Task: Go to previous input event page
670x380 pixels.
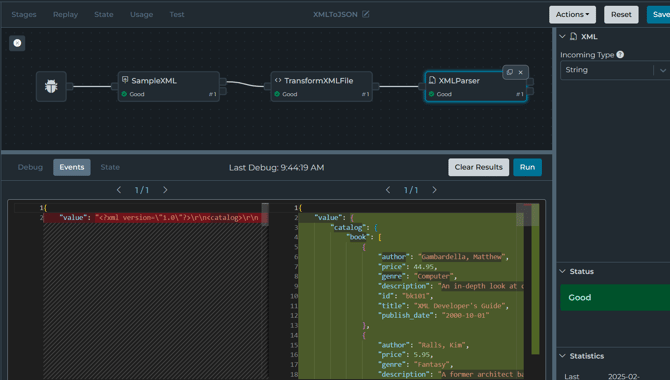Action: [x=119, y=190]
